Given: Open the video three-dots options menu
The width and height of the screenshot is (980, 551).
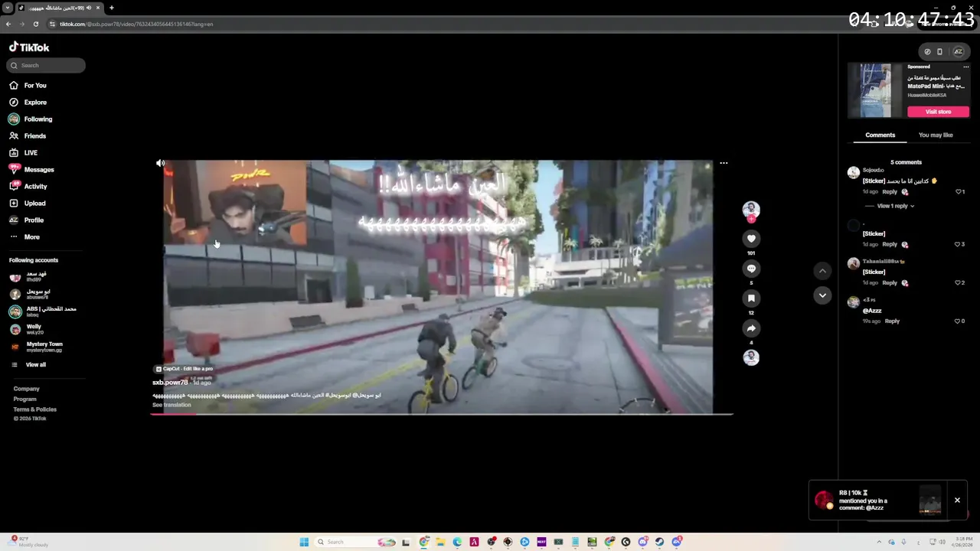Looking at the screenshot, I should point(724,163).
